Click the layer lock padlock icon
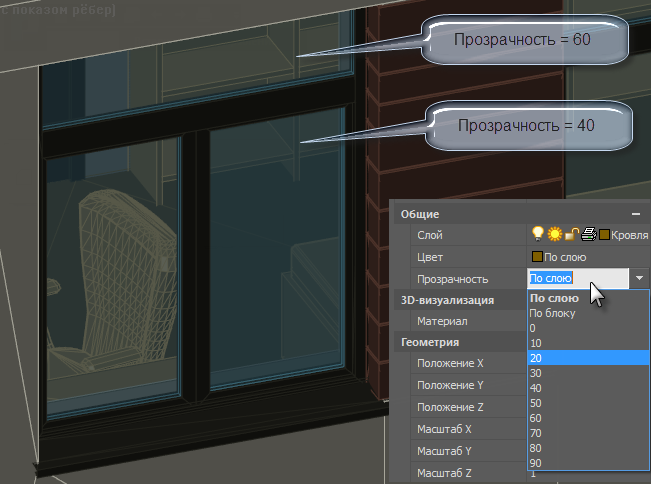The width and height of the screenshot is (651, 484). tap(568, 234)
